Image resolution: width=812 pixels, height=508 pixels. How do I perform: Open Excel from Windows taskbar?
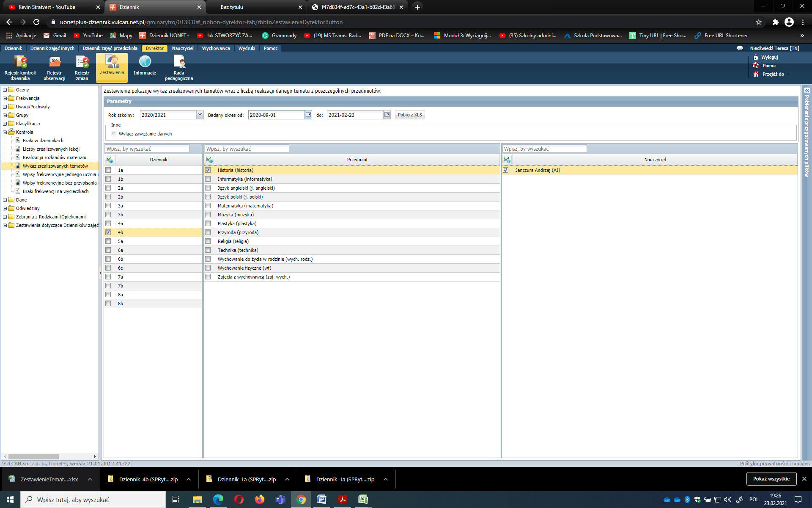click(x=363, y=500)
